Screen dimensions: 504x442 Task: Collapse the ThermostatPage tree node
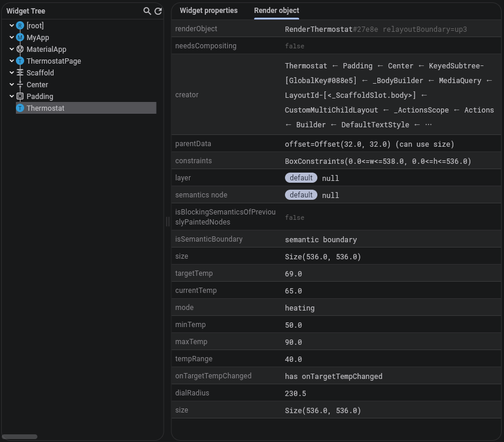pos(12,61)
